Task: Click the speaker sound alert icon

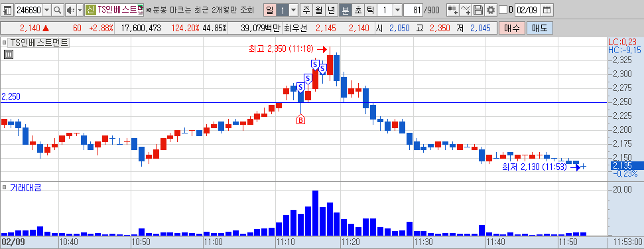Action: (70, 9)
